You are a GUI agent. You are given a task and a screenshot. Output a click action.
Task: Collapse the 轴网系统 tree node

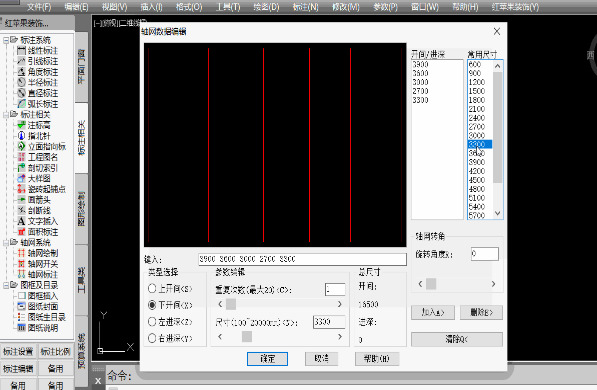[6, 243]
